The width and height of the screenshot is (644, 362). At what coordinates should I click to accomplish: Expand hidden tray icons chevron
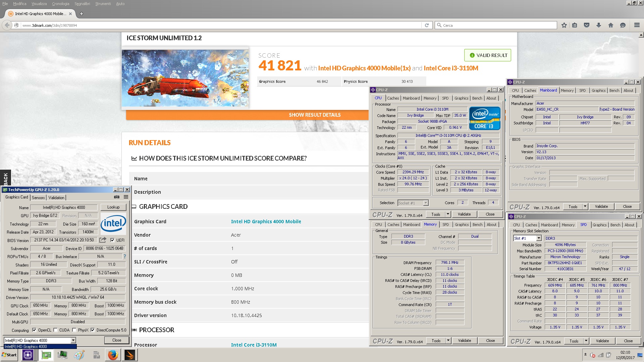585,355
